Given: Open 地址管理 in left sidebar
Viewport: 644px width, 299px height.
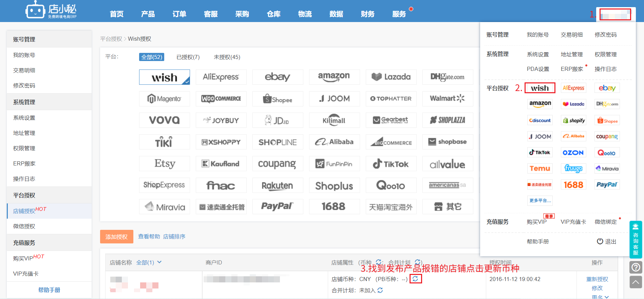Looking at the screenshot, I should click(x=24, y=133).
